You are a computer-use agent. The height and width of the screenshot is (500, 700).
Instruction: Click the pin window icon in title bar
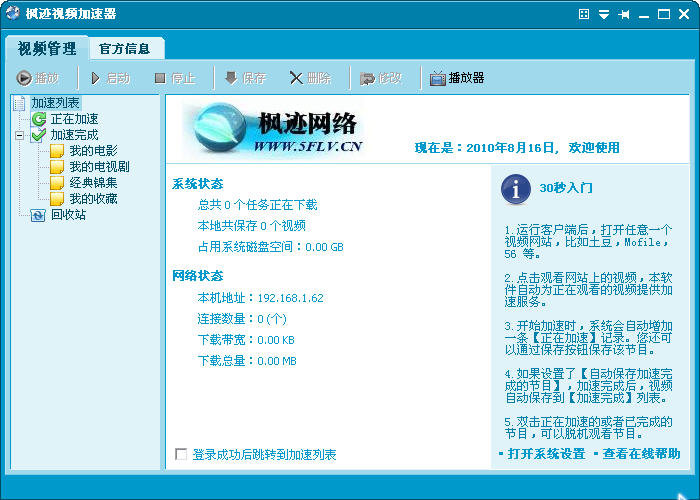tap(624, 14)
